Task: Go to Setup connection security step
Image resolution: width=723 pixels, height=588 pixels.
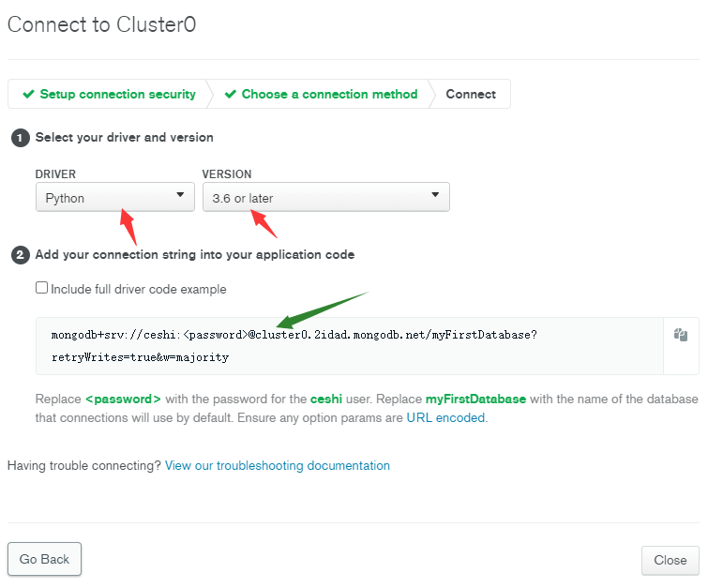Action: [x=110, y=94]
